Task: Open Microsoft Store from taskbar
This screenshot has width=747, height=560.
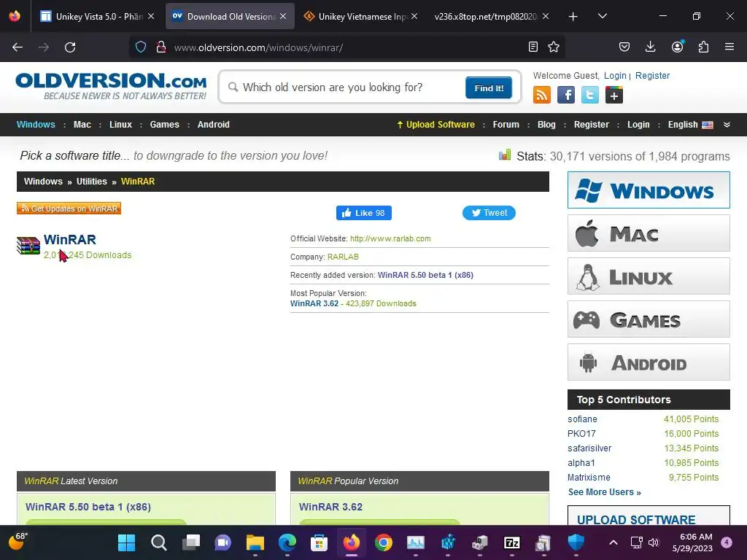Action: pyautogui.click(x=320, y=542)
